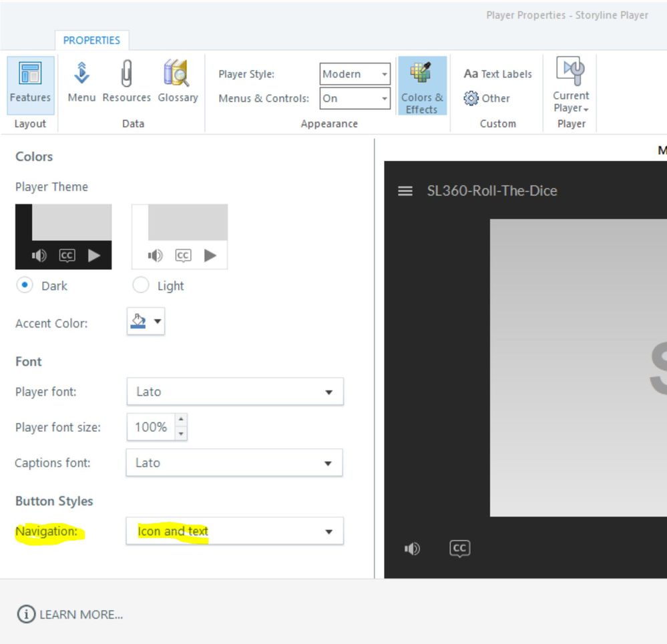667x644 pixels.
Task: Open the Resources paperclip option
Action: coord(126,82)
